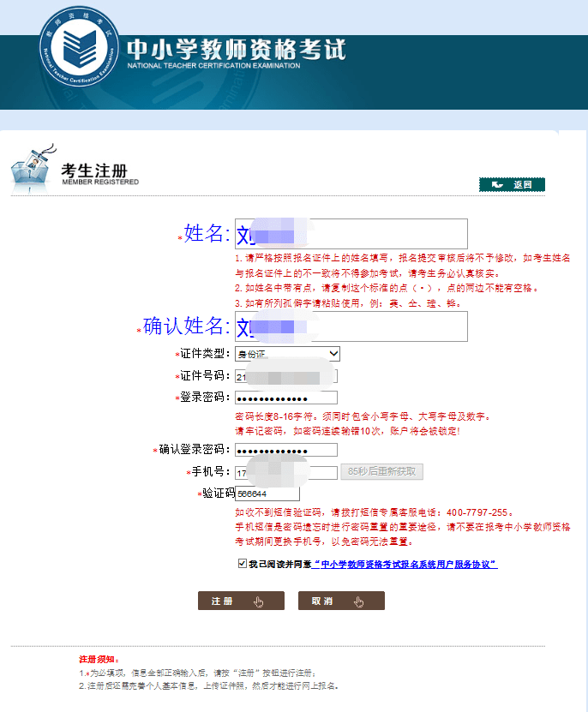This screenshot has height=712, width=588.
Task: Click the 确认登录密码 confirm password field
Action: tap(286, 450)
